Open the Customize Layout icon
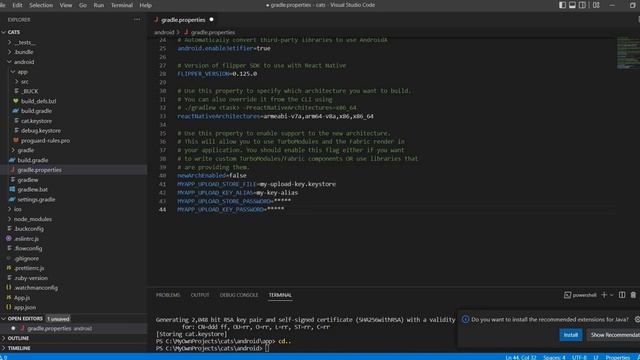Image resolution: width=640 pixels, height=360 pixels. 596,5
